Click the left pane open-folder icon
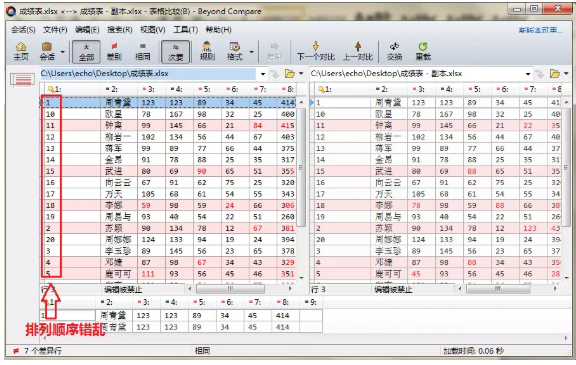576x365 pixels. point(290,74)
